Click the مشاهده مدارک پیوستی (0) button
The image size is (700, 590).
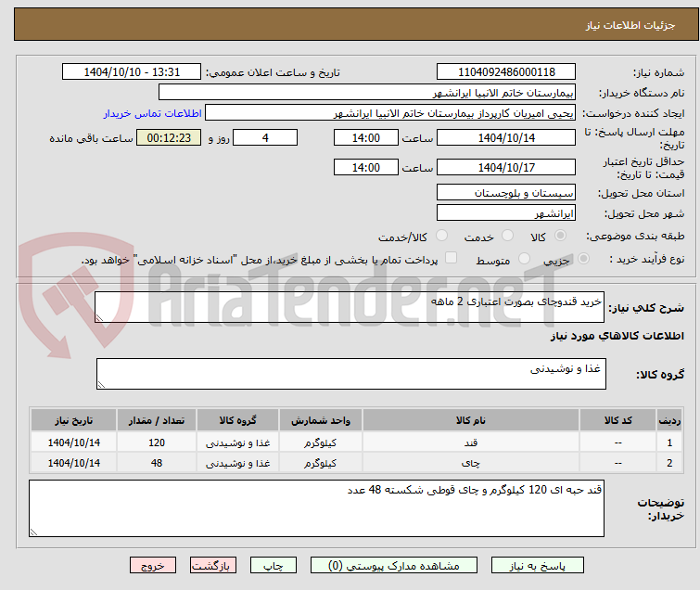coord(394,566)
